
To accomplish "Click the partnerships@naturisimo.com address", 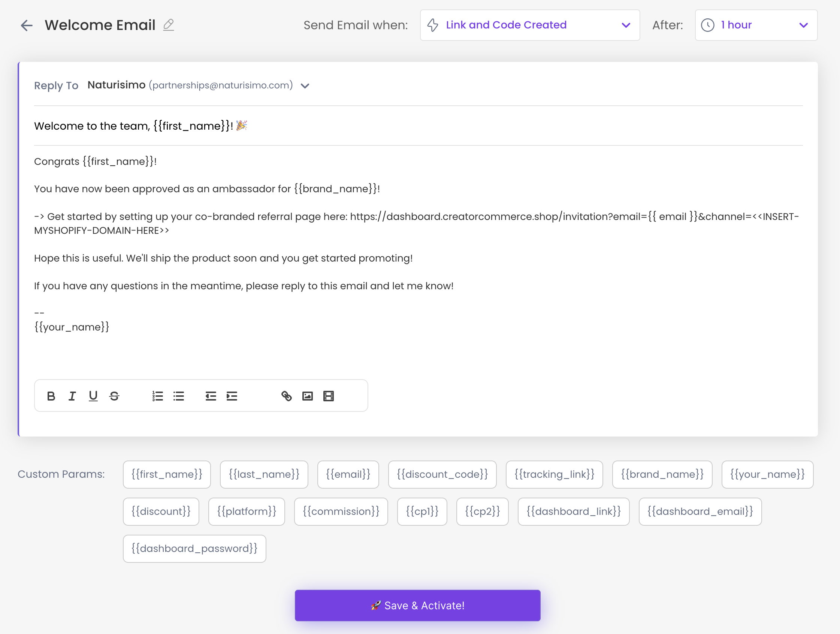I will click(x=221, y=85).
